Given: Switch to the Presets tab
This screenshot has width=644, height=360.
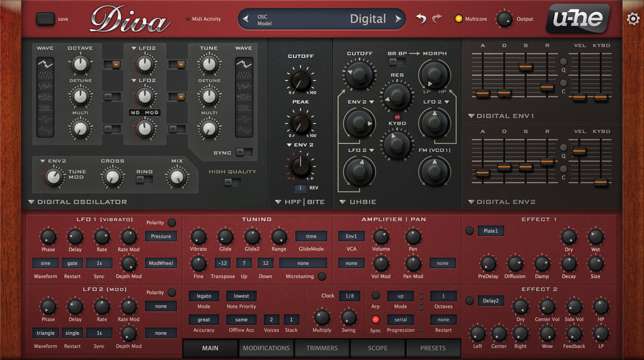Looking at the screenshot, I should tap(433, 348).
